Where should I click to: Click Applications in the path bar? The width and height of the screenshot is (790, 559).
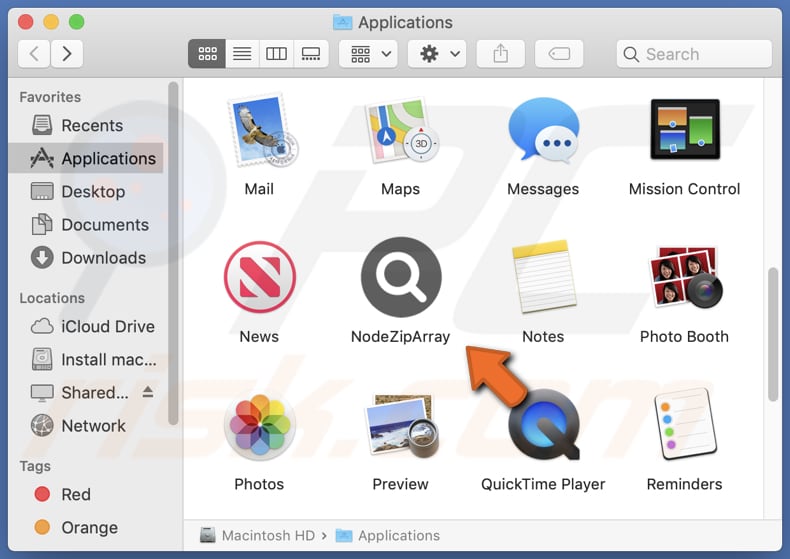tap(388, 535)
